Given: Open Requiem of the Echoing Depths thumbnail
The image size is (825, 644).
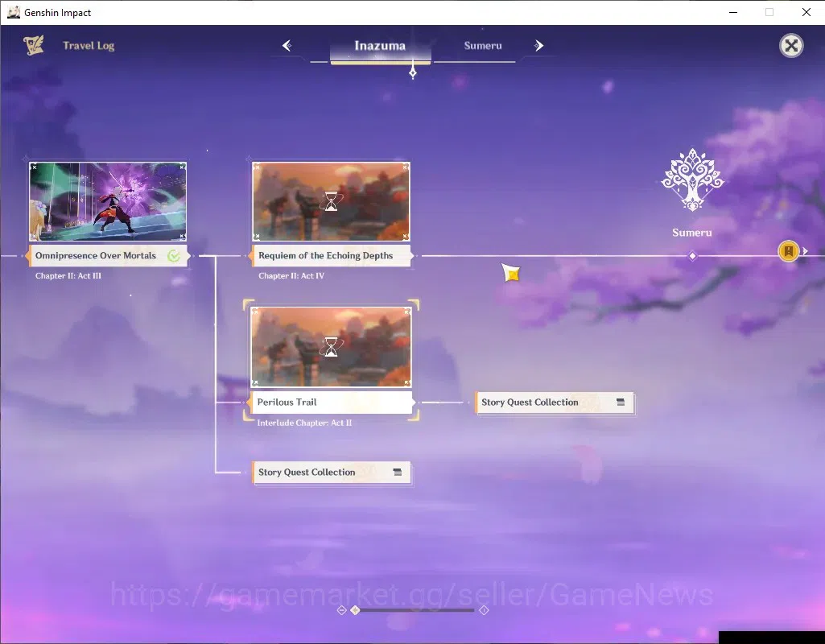Looking at the screenshot, I should [331, 201].
